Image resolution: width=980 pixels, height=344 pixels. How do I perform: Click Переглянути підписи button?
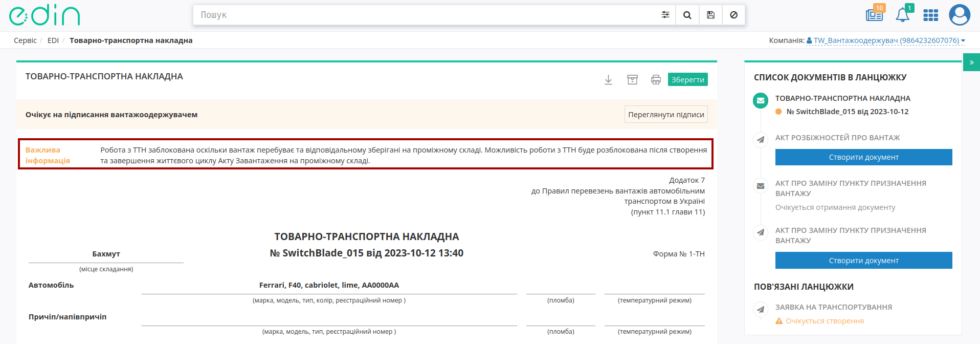[x=666, y=115]
